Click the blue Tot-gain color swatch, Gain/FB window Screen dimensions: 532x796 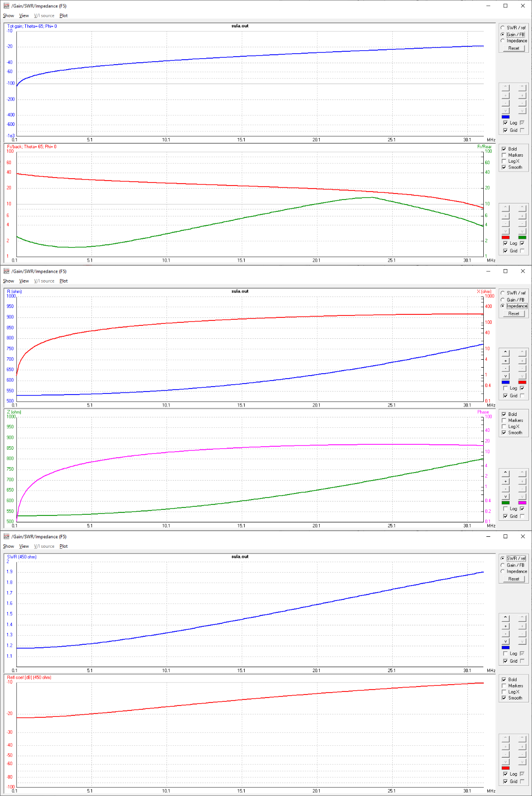pos(506,117)
